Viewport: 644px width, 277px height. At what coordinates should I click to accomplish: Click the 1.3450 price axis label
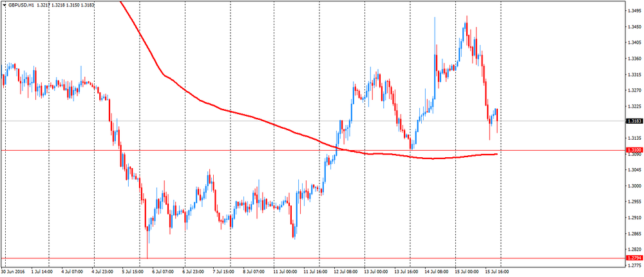[x=634, y=27]
